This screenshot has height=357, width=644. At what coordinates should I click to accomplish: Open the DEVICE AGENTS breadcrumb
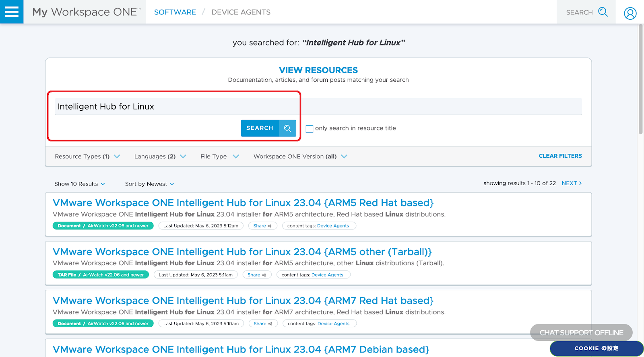pyautogui.click(x=241, y=12)
